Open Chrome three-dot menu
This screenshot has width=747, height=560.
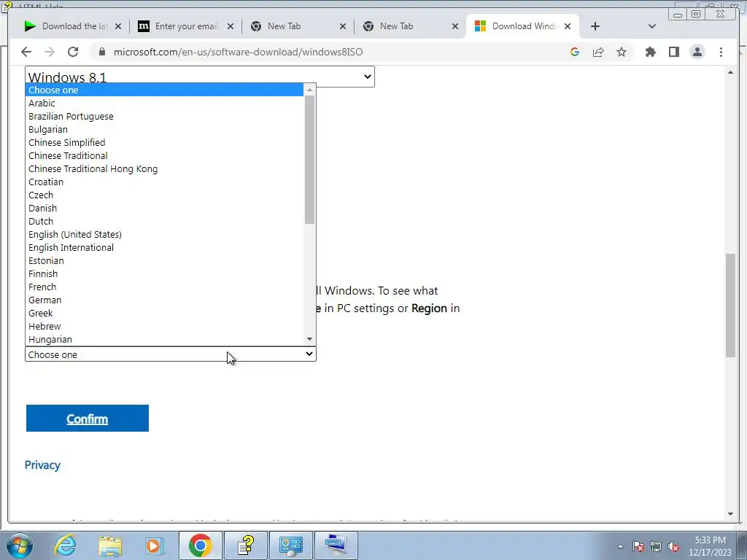click(x=721, y=52)
